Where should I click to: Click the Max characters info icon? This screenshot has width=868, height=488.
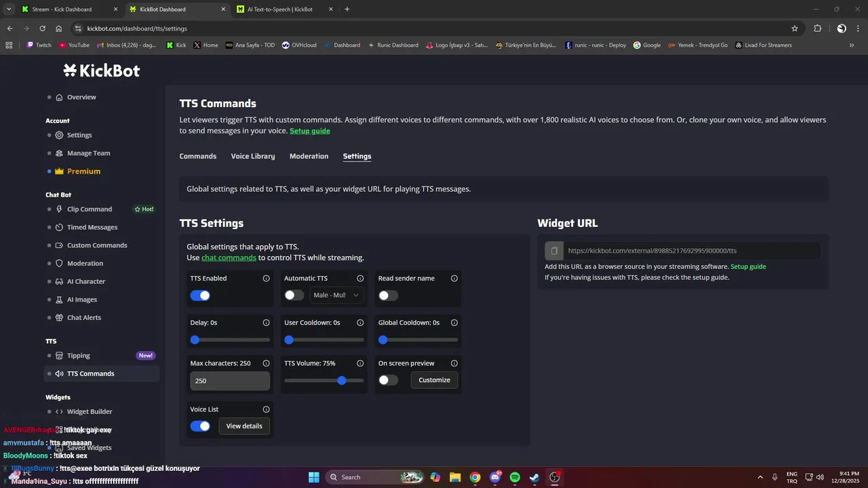pos(266,363)
